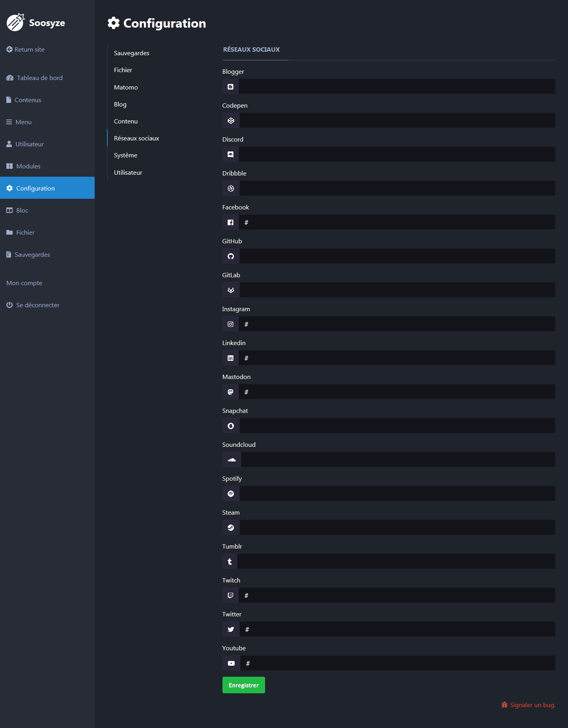Click into the Linkedin URL field

point(397,358)
